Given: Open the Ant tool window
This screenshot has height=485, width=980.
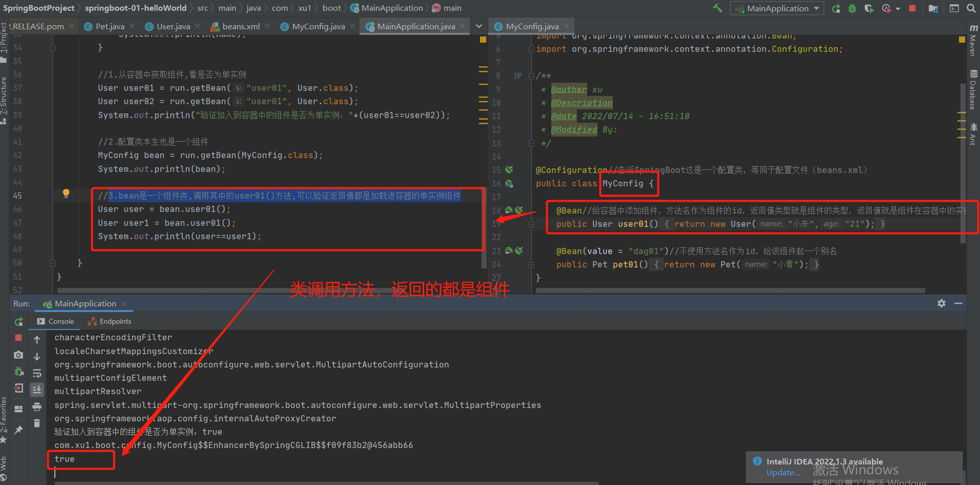Looking at the screenshot, I should pyautogui.click(x=973, y=134).
